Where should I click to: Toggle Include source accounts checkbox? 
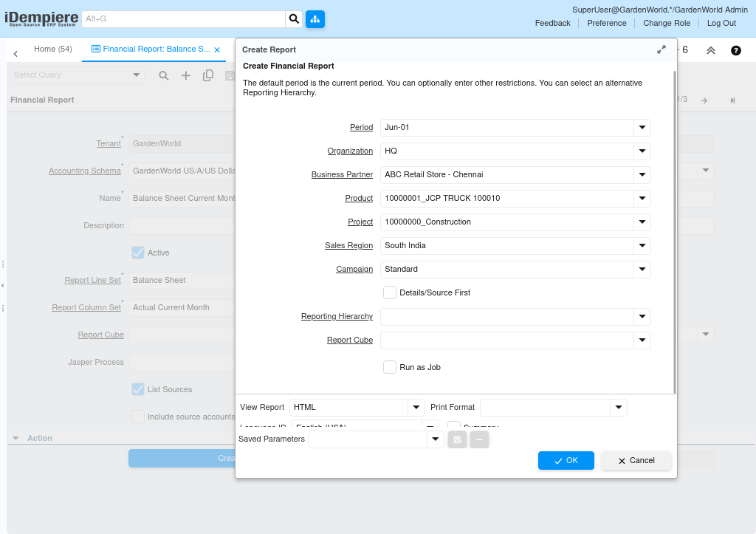(138, 417)
